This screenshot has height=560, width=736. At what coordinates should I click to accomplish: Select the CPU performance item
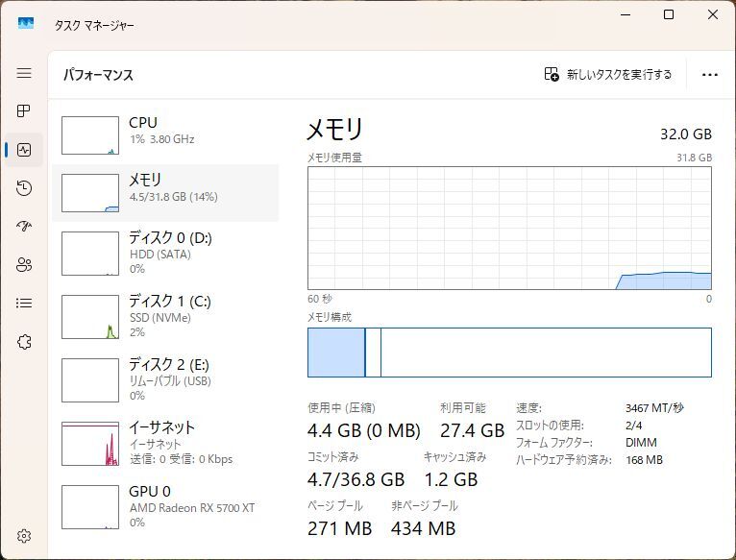pos(165,133)
